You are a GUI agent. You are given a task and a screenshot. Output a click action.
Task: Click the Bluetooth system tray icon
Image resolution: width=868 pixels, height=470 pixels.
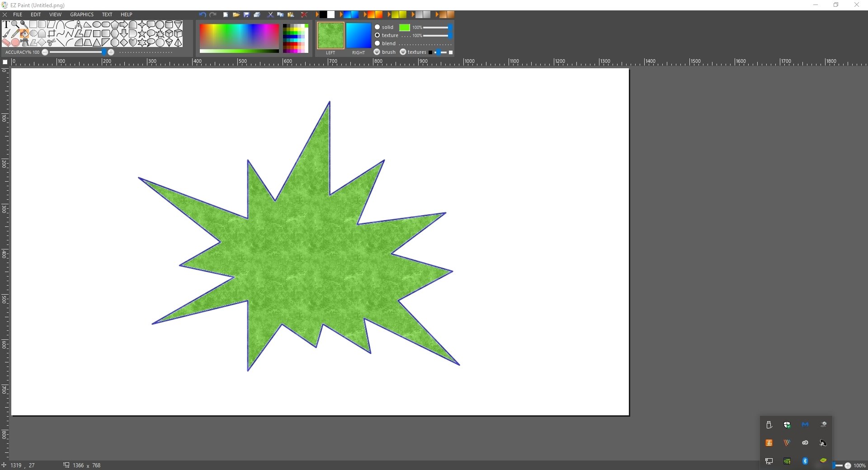(x=805, y=461)
